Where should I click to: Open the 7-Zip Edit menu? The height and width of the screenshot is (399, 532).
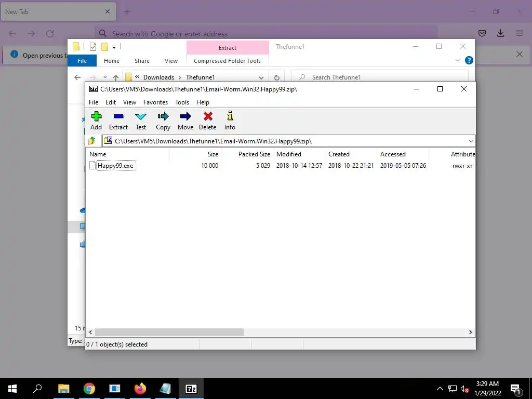(x=111, y=102)
